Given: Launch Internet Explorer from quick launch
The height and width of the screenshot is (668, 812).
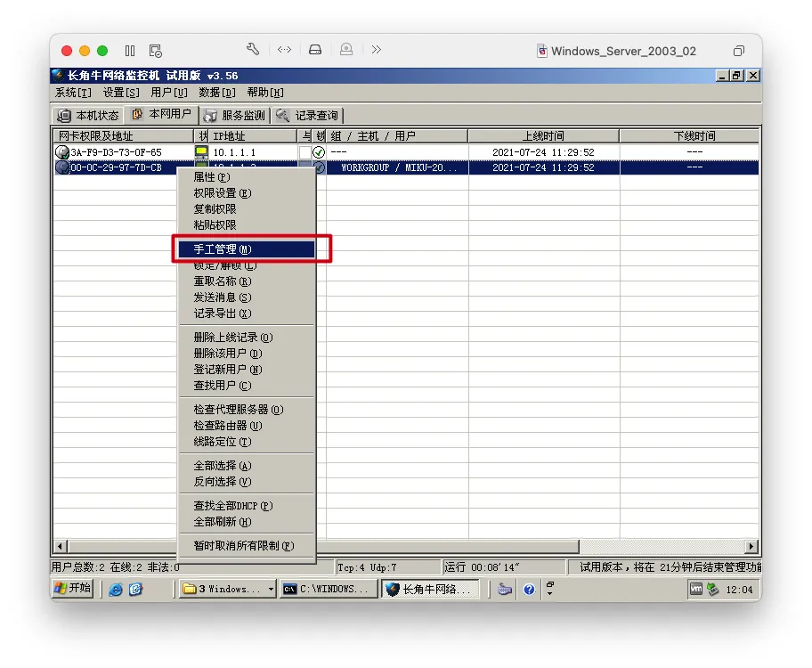Looking at the screenshot, I should (x=115, y=590).
